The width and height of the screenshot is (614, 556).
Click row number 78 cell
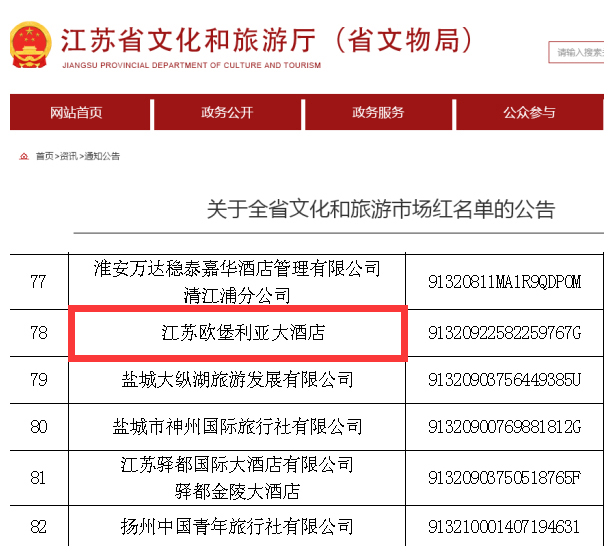[x=39, y=332]
